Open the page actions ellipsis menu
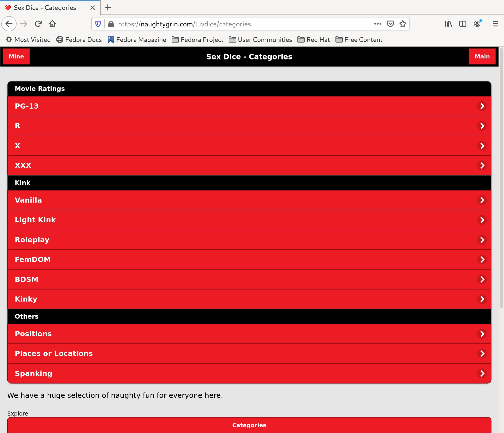Screen dimensions: 504x433 coord(377,24)
